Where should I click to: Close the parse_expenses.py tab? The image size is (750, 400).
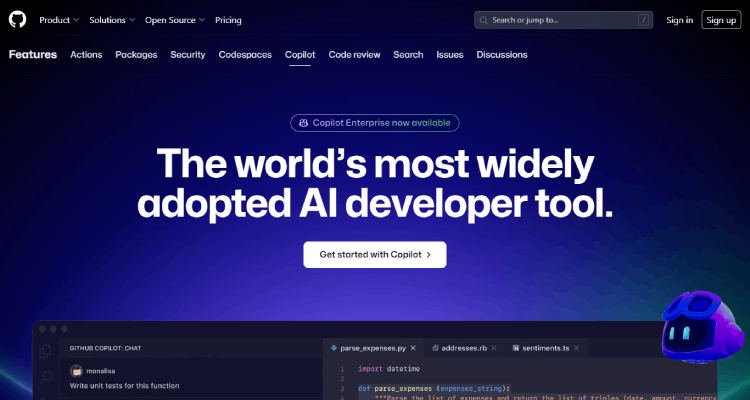click(x=413, y=348)
